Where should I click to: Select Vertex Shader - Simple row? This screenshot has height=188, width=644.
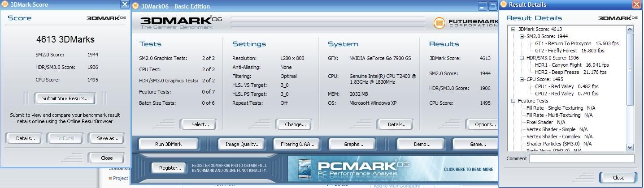[x=557, y=129]
